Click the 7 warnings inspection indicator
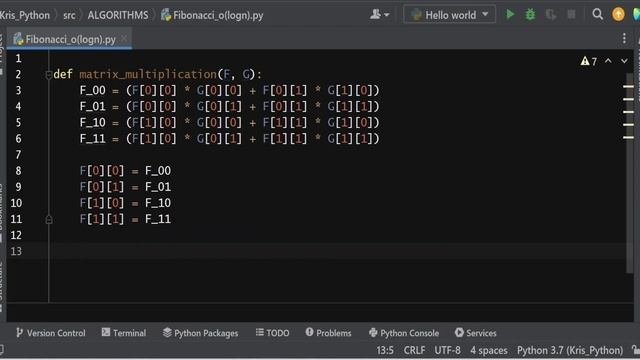This screenshot has height=360, width=640. 589,61
